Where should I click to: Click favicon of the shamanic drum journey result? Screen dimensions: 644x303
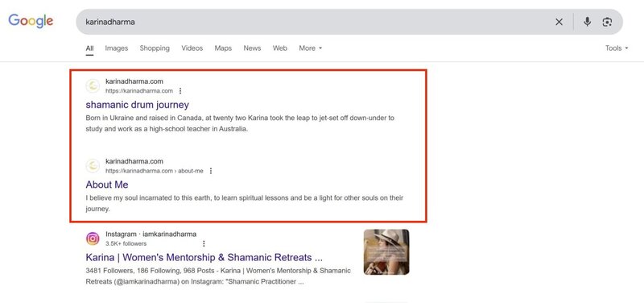(93, 86)
